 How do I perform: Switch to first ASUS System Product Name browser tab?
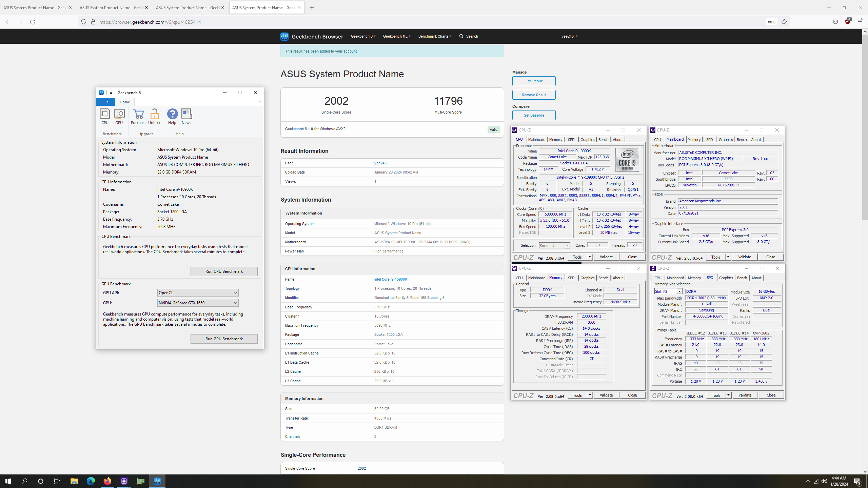point(37,8)
